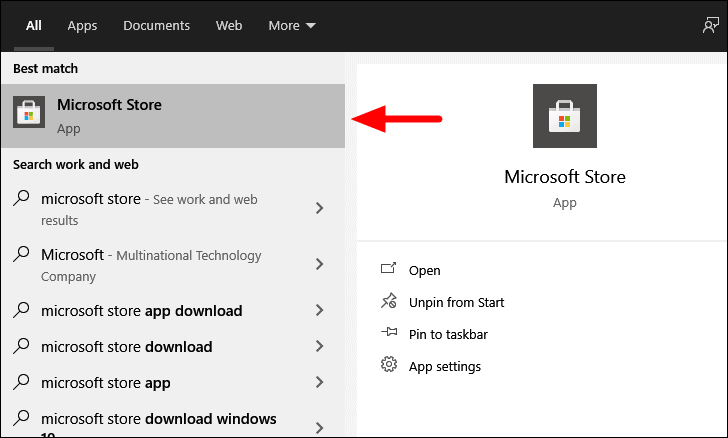Screen dimensions: 728x438
Task: Click search icon beside 'microsoft store' suggestion
Action: click(x=21, y=198)
